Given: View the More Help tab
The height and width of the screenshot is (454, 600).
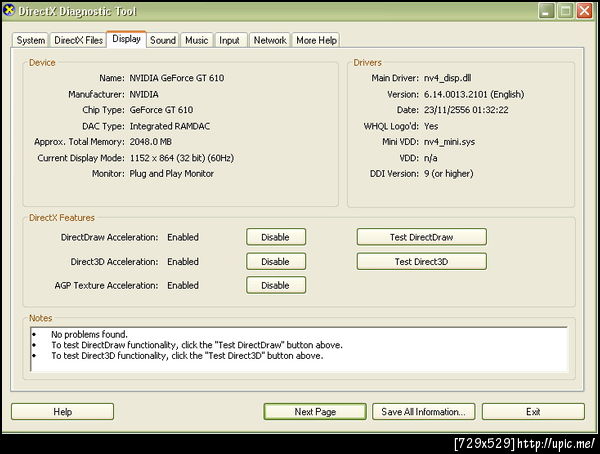Looking at the screenshot, I should click(x=316, y=40).
